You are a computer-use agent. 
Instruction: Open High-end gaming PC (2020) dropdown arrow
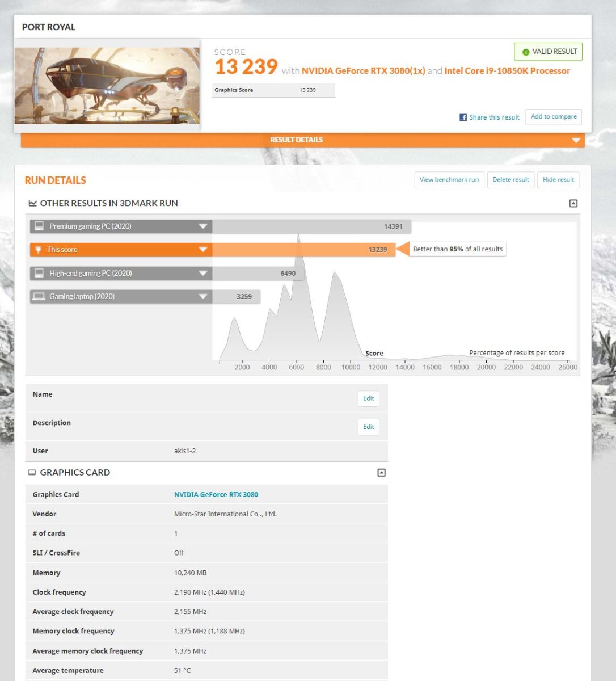click(202, 274)
